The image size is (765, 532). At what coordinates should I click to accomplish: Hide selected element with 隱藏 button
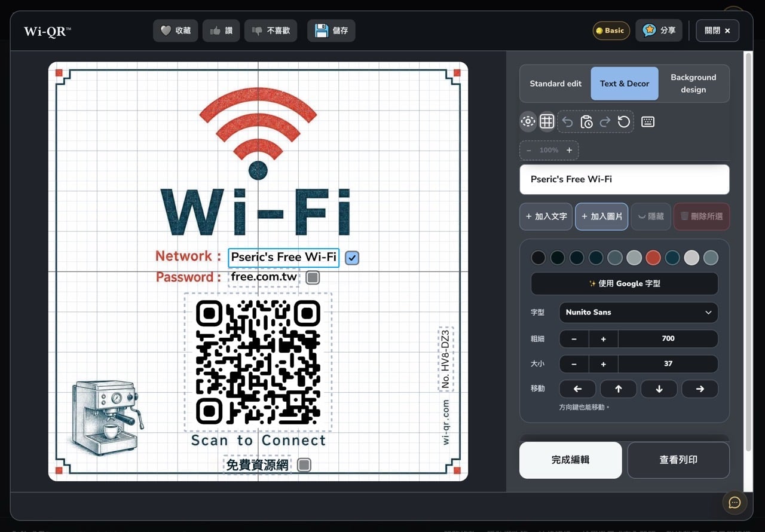(x=651, y=216)
